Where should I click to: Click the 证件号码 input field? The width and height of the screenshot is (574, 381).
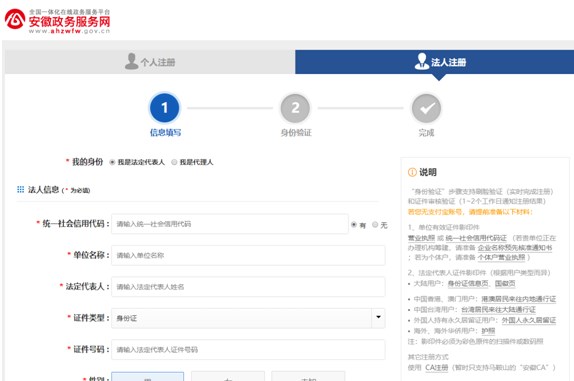(248, 350)
